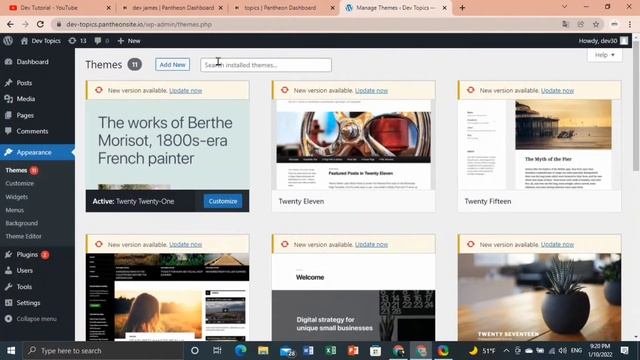Screen dimensions: 640x360
Task: Open Cortana circle icon
Action: (x=195, y=351)
